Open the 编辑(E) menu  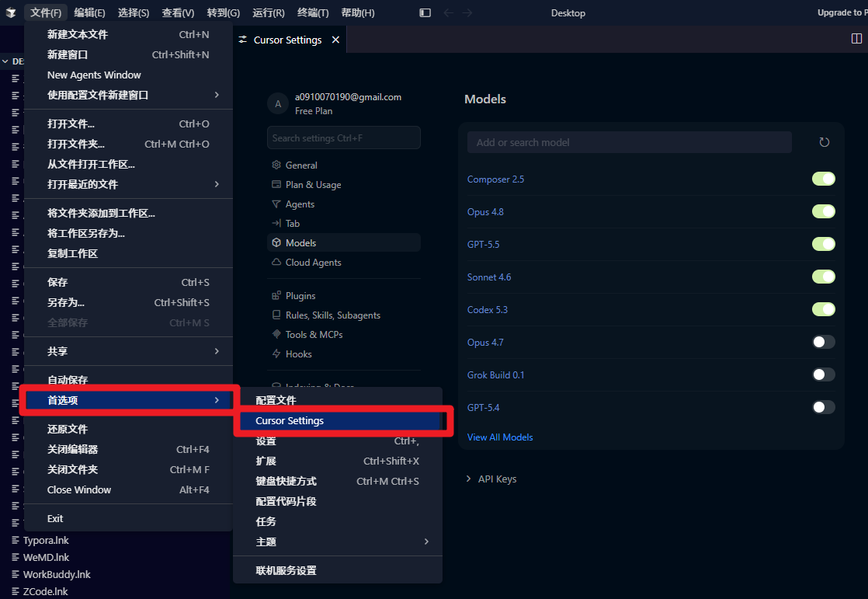click(90, 12)
